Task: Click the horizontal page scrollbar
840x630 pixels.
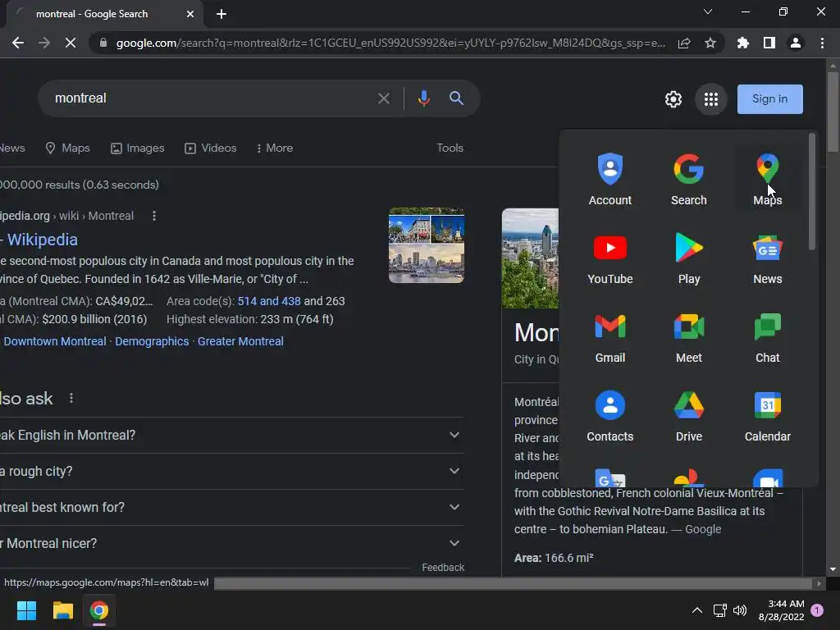Action: pos(513,583)
